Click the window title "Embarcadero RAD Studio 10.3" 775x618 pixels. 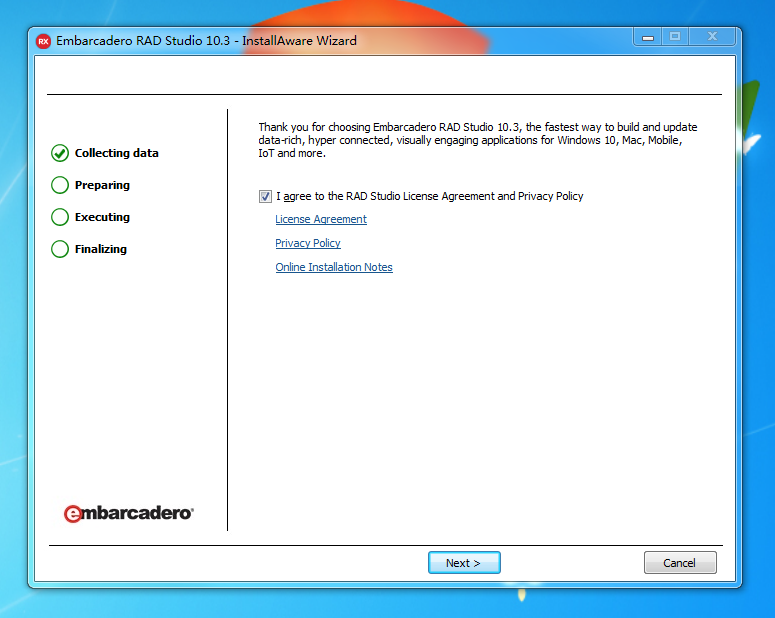143,41
